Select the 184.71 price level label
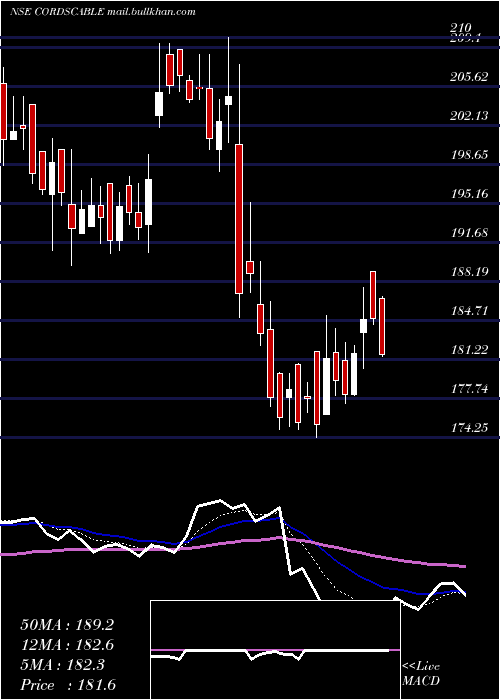The width and height of the screenshot is (500, 700). [469, 310]
